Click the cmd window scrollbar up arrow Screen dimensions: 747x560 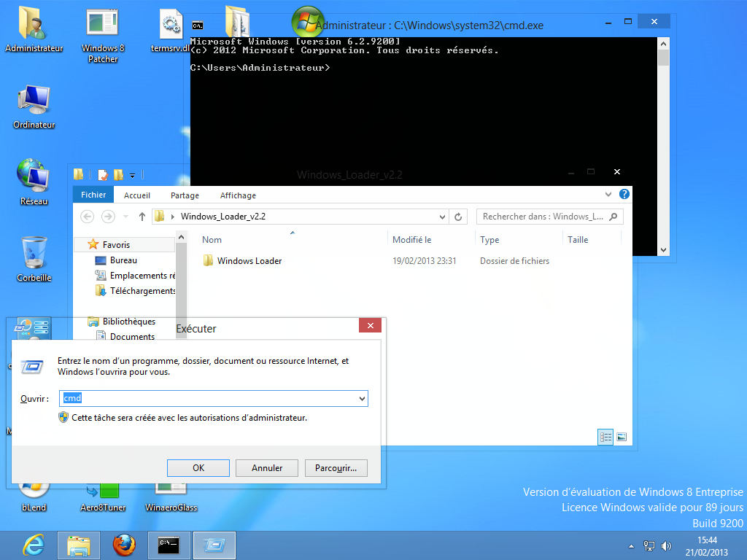tap(663, 43)
